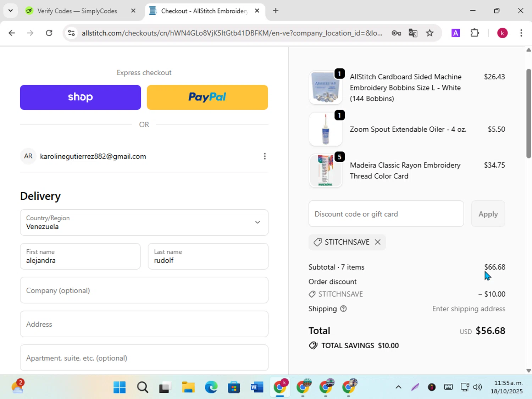The height and width of the screenshot is (399, 532).
Task: Open the clock showing 11:55 a.m.
Action: click(506, 387)
